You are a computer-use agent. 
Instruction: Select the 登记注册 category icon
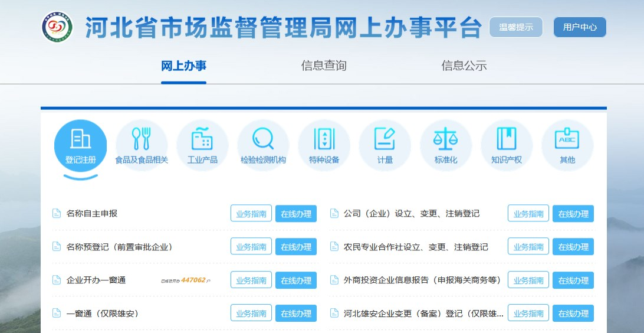[x=80, y=145]
